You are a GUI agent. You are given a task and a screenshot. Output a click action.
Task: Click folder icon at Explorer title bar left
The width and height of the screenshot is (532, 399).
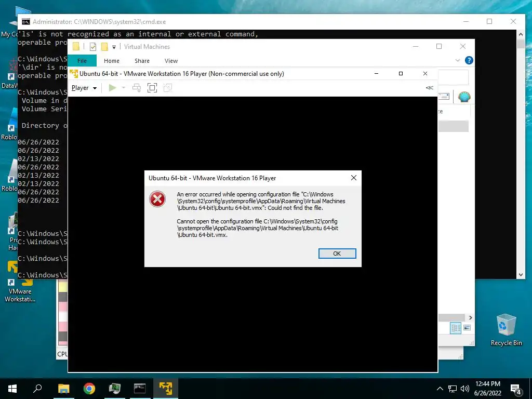pos(76,46)
